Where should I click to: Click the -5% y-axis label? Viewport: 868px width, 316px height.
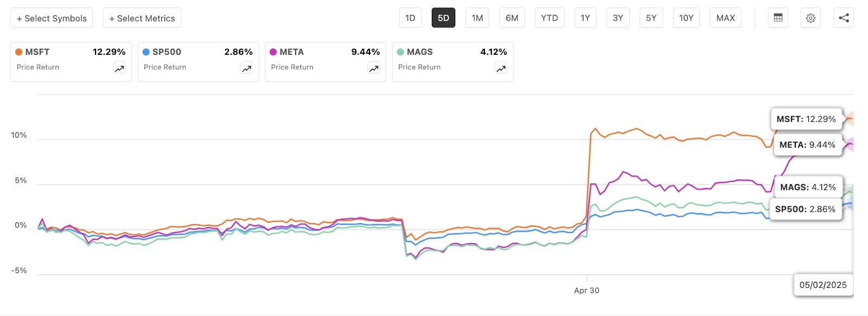19,270
